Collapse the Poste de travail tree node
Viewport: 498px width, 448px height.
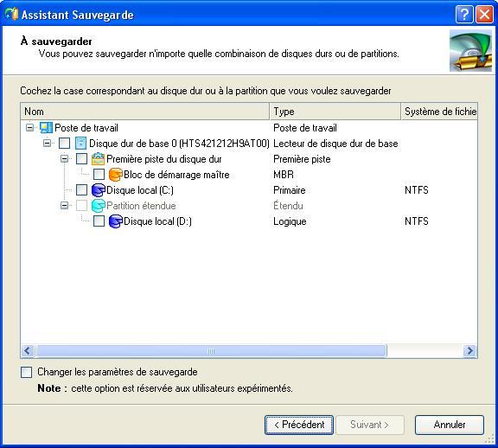(x=30, y=128)
